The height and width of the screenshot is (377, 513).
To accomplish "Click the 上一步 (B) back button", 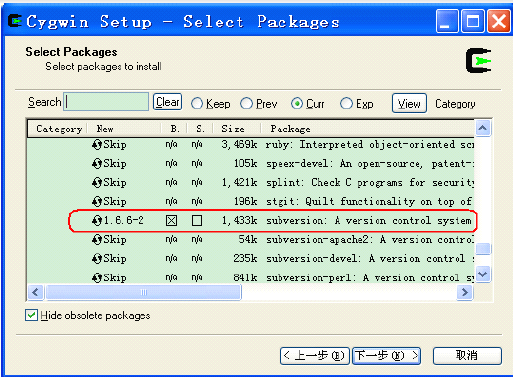I will pyautogui.click(x=315, y=356).
